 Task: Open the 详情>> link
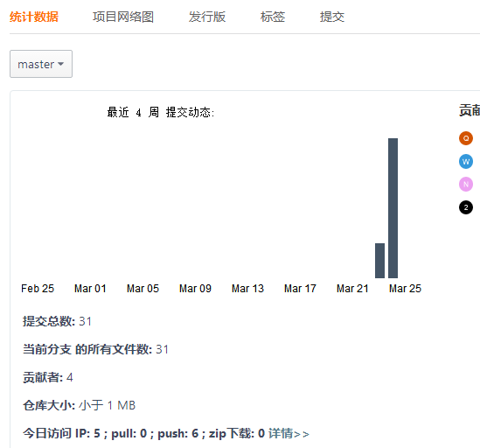click(x=289, y=434)
